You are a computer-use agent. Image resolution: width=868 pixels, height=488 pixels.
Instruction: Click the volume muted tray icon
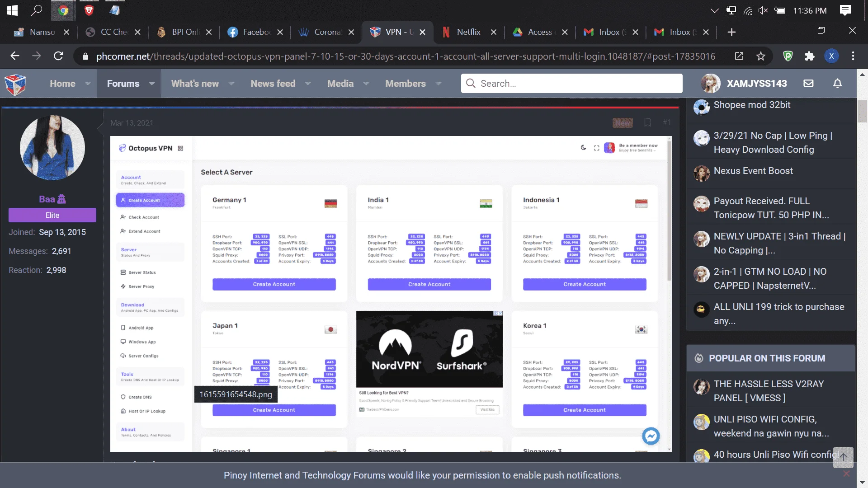click(763, 10)
